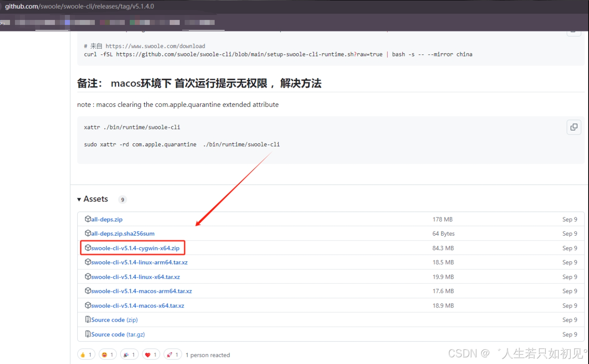Click the copy icon beside the xattr code block
Image resolution: width=589 pixels, height=364 pixels.
pos(574,127)
